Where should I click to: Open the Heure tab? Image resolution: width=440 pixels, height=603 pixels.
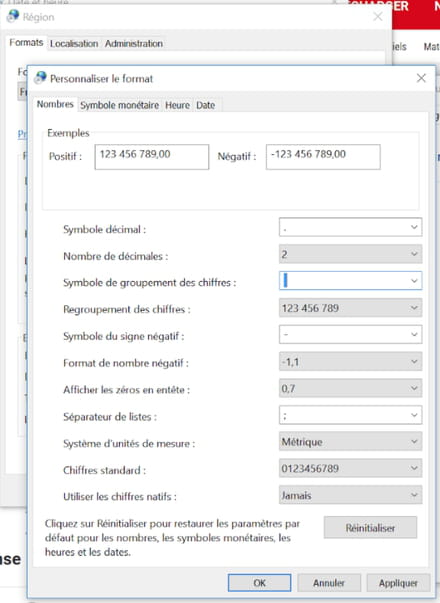tap(177, 105)
